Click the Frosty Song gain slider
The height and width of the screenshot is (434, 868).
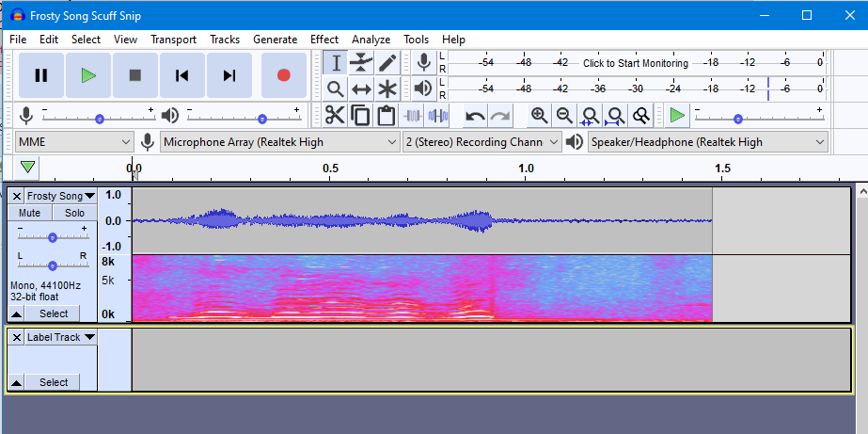(53, 237)
